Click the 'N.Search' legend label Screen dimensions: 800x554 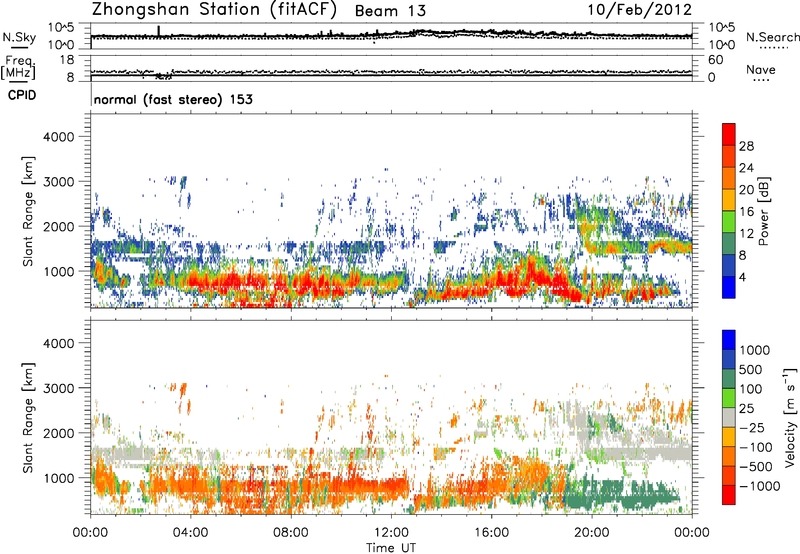pyautogui.click(x=772, y=37)
